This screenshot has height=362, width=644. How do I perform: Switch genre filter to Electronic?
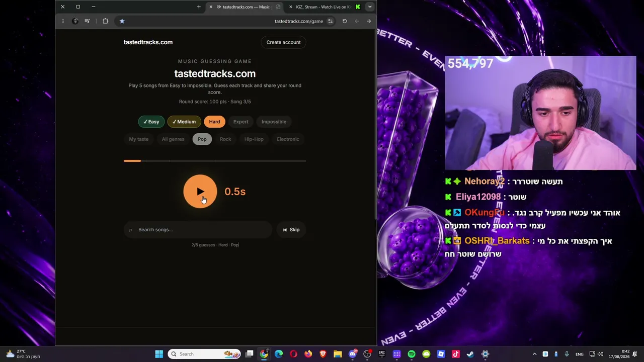coord(288,139)
